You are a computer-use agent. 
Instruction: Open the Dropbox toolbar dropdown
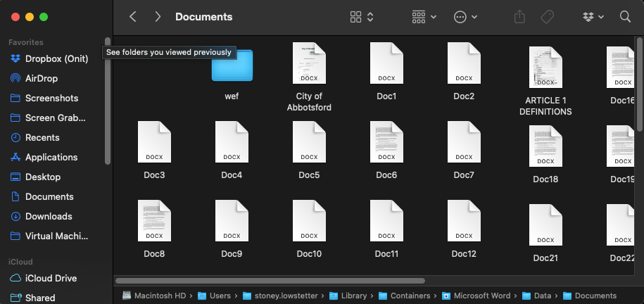coord(593,17)
